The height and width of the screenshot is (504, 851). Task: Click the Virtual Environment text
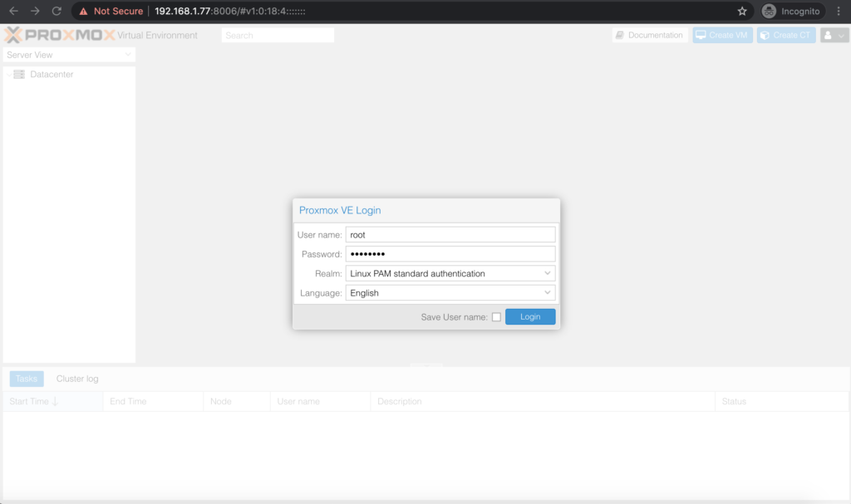[x=157, y=35]
